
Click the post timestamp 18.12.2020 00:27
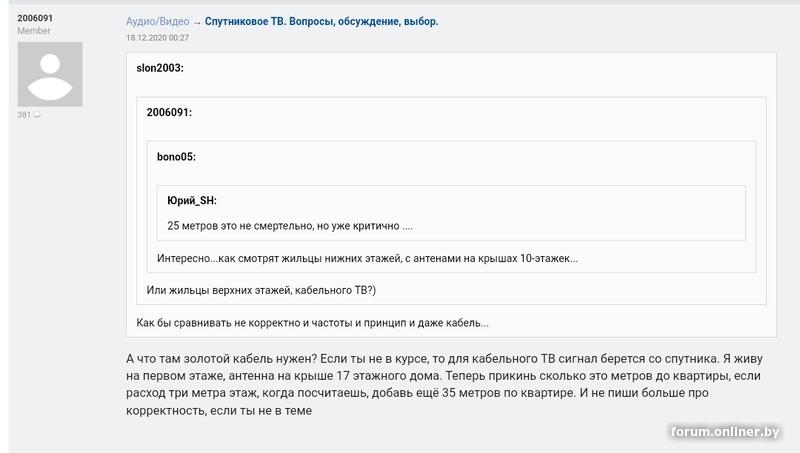tap(157, 38)
